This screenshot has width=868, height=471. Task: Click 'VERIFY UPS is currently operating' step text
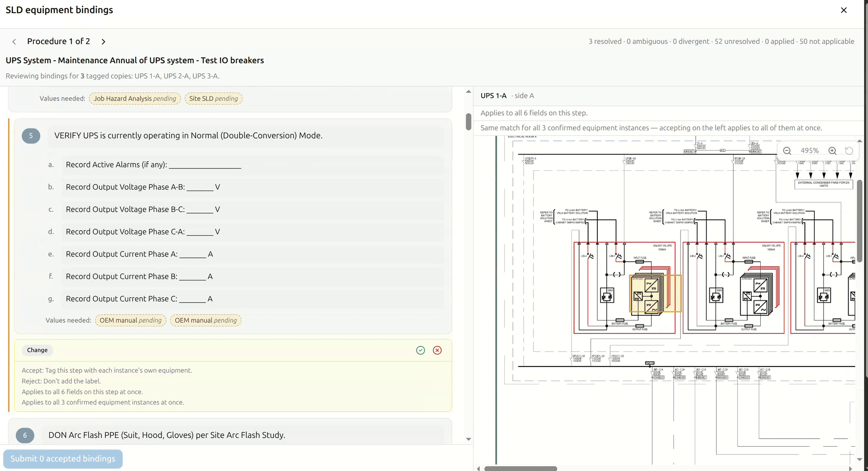point(188,136)
